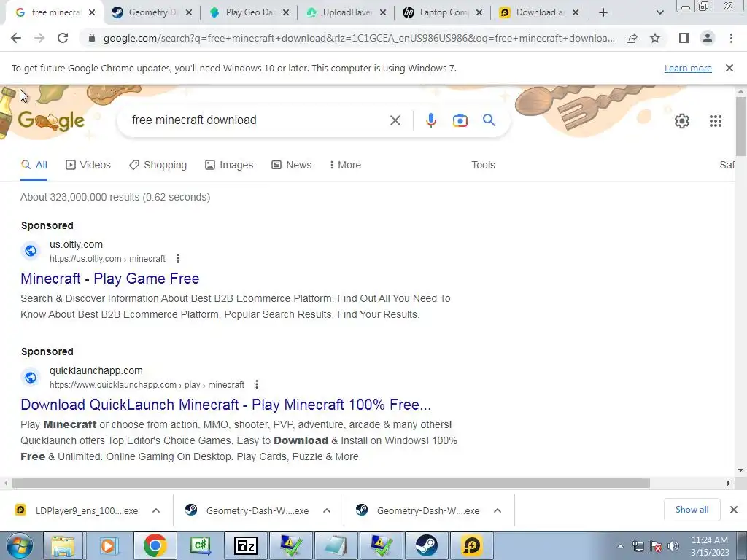The width and height of the screenshot is (747, 560).
Task: Open options for quicklaunchapp.com ad
Action: 256,384
